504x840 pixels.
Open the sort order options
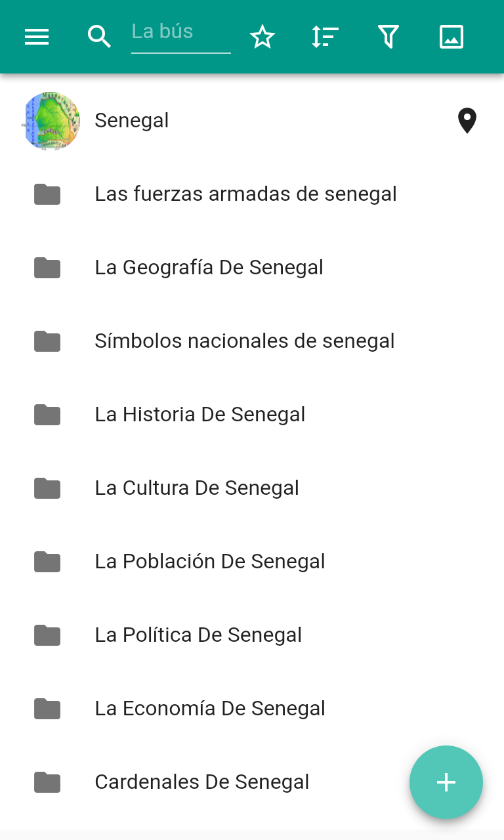click(325, 37)
